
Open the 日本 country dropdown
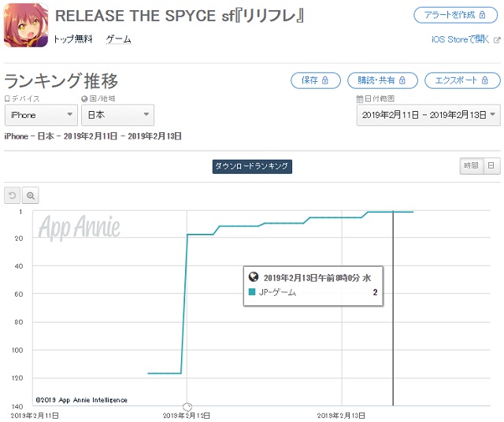(117, 115)
